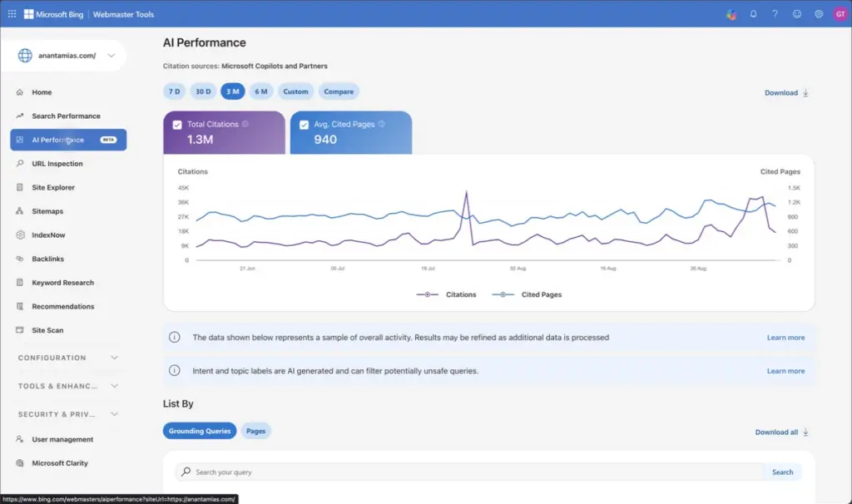Viewport: 852px width, 504px height.
Task: Click Download above the chart
Action: (x=787, y=93)
